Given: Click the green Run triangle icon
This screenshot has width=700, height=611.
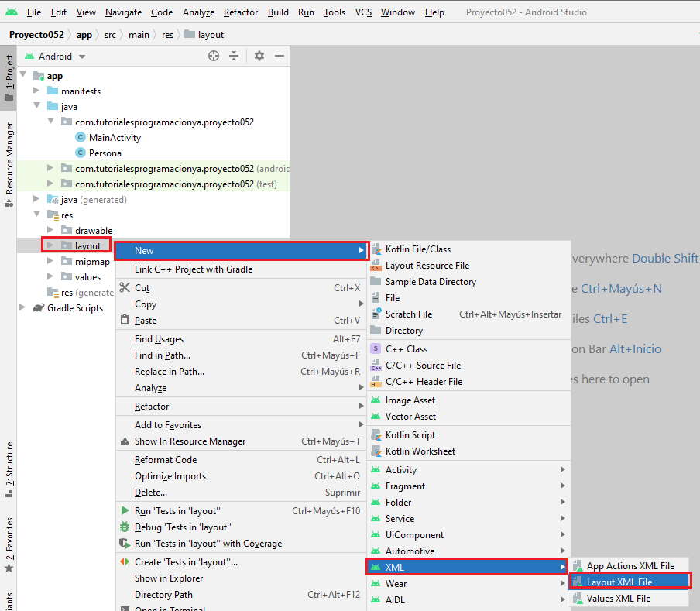Looking at the screenshot, I should (x=125, y=510).
